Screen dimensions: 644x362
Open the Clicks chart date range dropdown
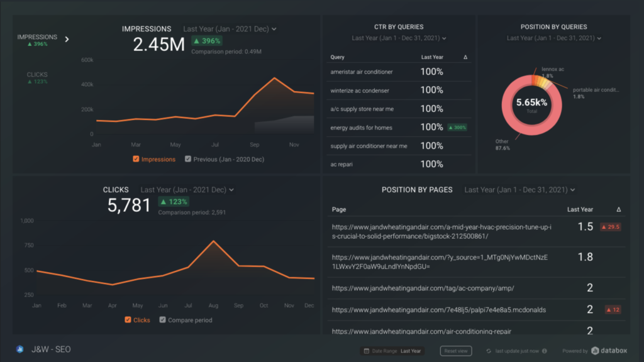187,190
